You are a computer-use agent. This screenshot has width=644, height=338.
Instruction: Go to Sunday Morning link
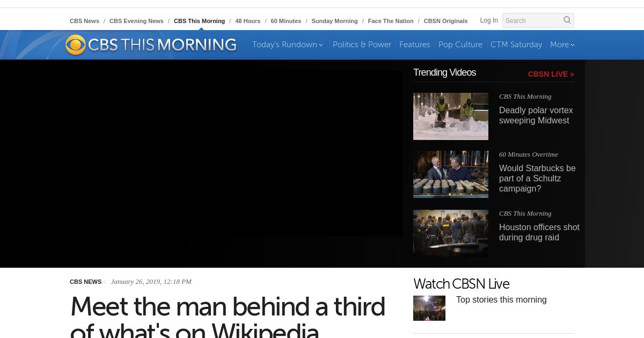pos(334,21)
